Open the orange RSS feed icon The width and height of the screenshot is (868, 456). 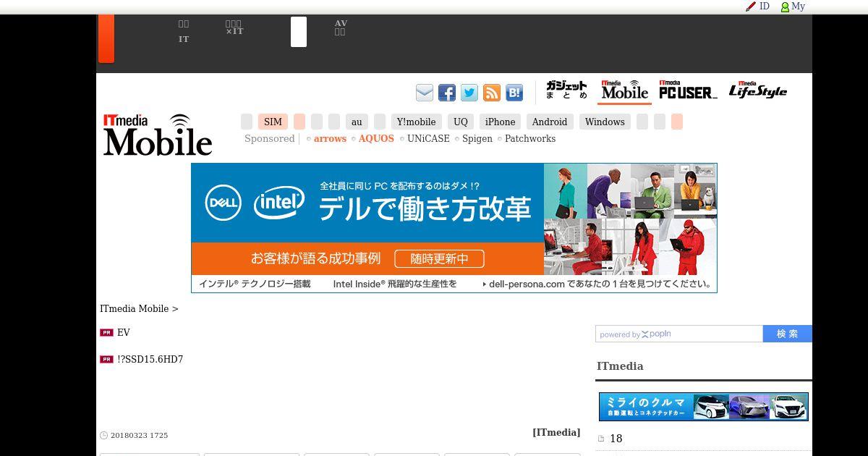(x=492, y=93)
